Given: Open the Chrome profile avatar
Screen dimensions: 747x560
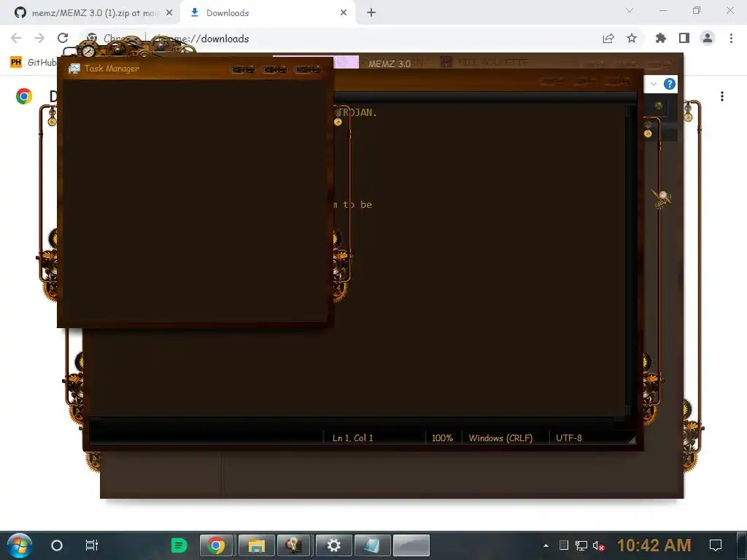Looking at the screenshot, I should pyautogui.click(x=708, y=38).
